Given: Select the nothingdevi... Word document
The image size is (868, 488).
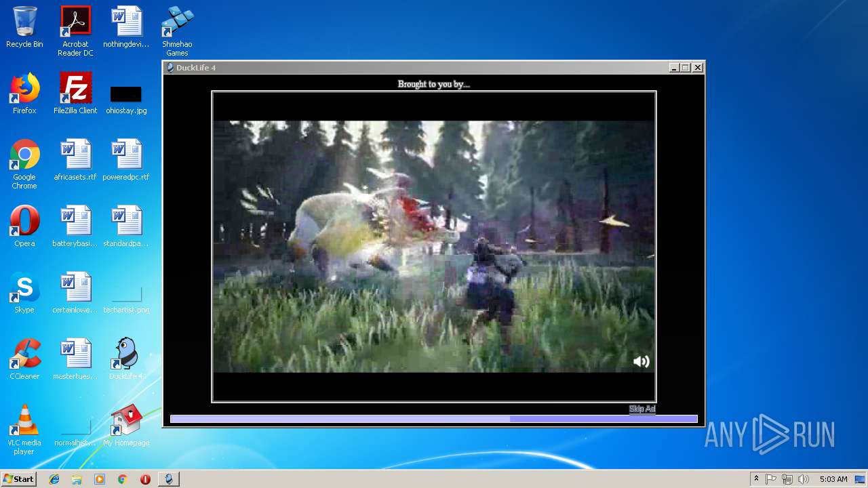Looking at the screenshot, I should coord(126,27).
